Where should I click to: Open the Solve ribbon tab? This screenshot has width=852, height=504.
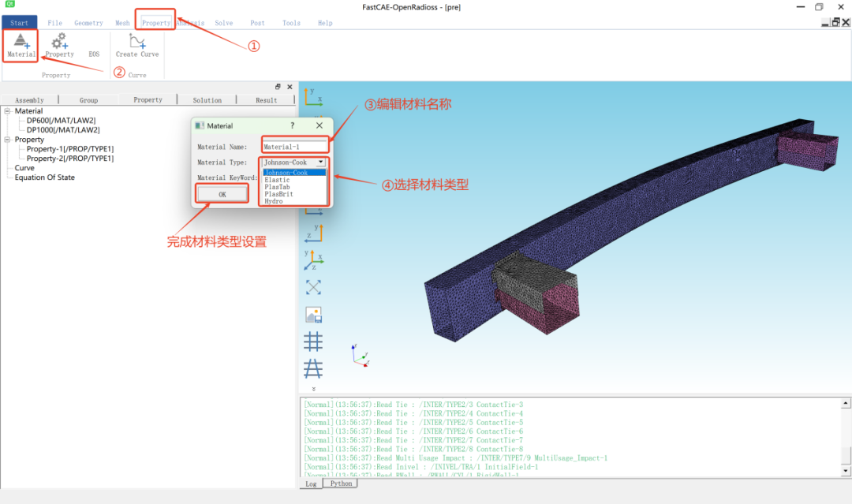pos(224,23)
